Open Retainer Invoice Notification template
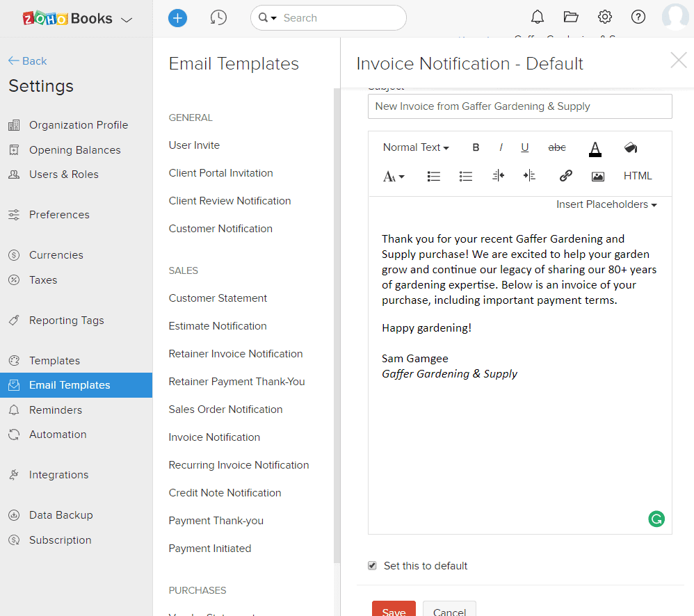Screen dimensions: 694x616 pyautogui.click(x=236, y=354)
